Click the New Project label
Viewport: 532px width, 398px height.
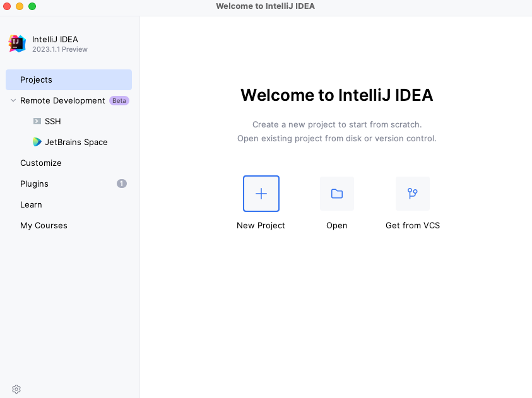pyautogui.click(x=261, y=225)
